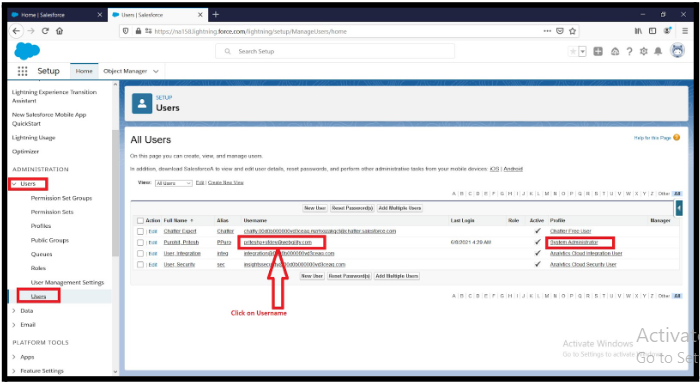This screenshot has height=384, width=700.
Task: Click the top New User button
Action: click(x=315, y=208)
